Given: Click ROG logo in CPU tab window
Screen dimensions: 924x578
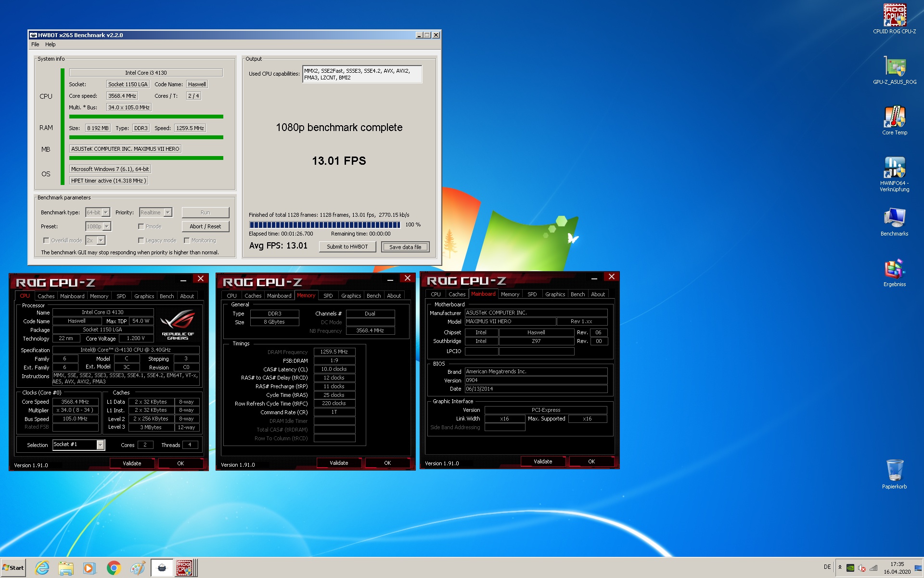Looking at the screenshot, I should 178,324.
